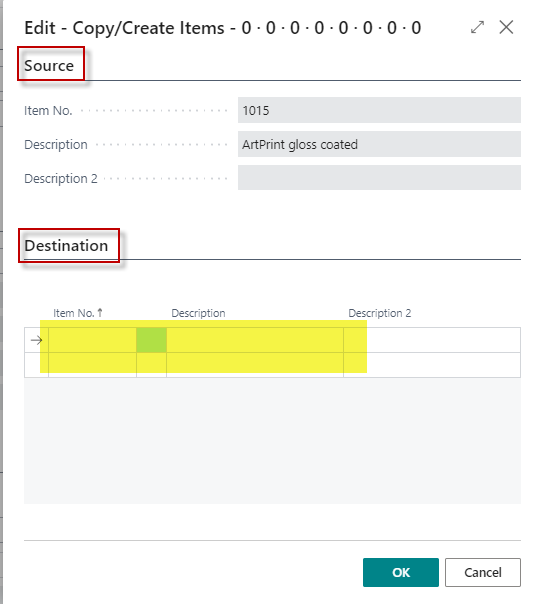Click the Description column header in grid
Screen dimensions: 539x604
(x=198, y=313)
